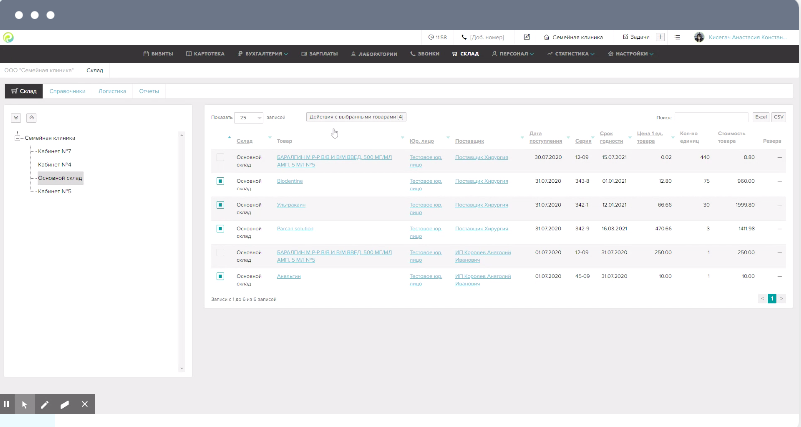
Task: Expand the Персонал menu
Action: pyautogui.click(x=511, y=53)
